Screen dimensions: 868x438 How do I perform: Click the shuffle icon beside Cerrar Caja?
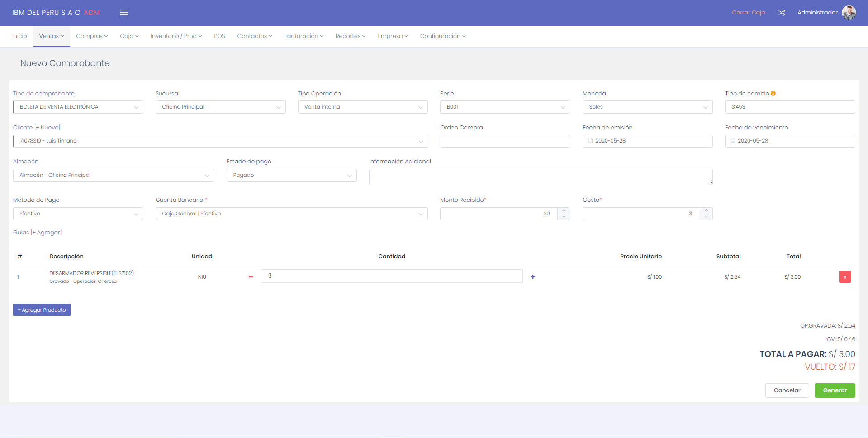click(x=781, y=13)
